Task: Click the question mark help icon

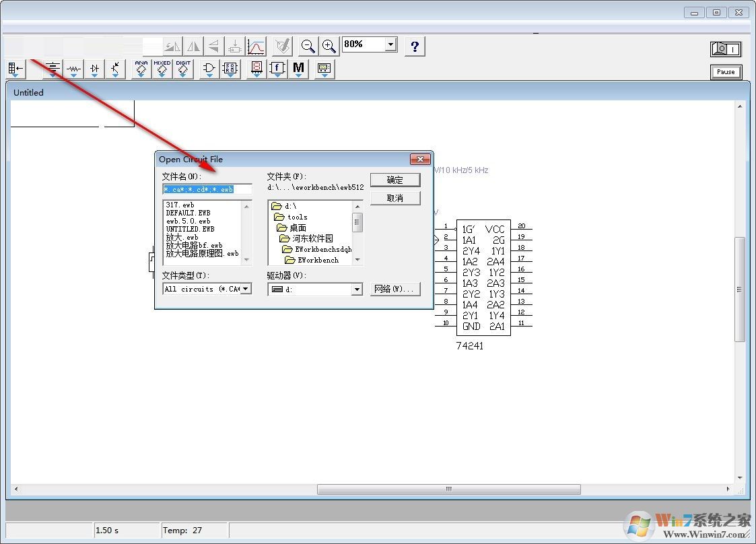Action: (415, 46)
